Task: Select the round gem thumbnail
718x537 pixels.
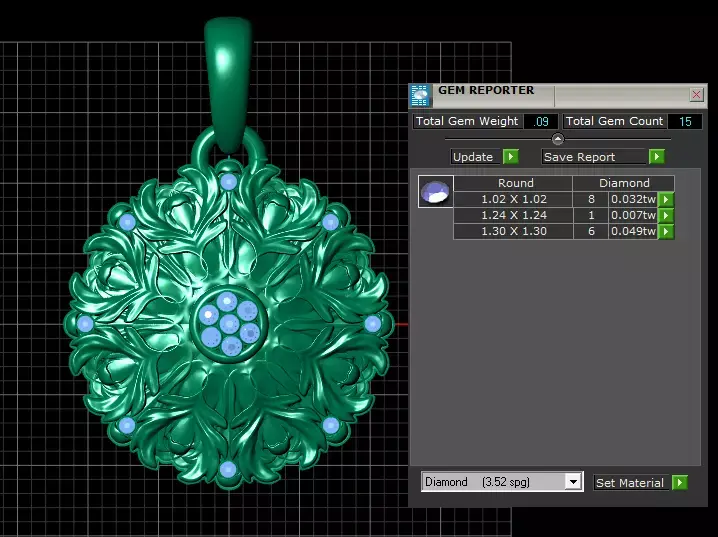Action: click(x=435, y=191)
